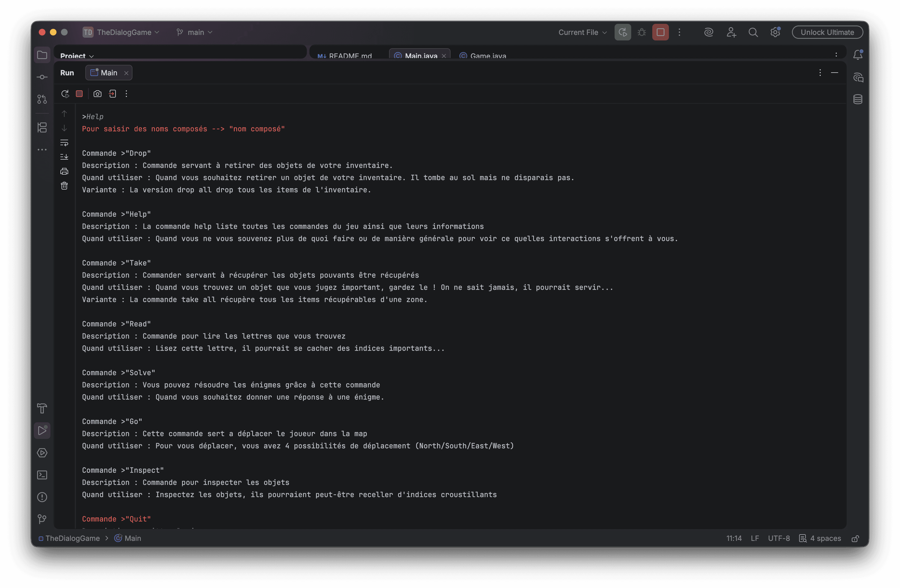The width and height of the screenshot is (900, 588).
Task: Open the Build hammer tool window
Action: point(42,408)
